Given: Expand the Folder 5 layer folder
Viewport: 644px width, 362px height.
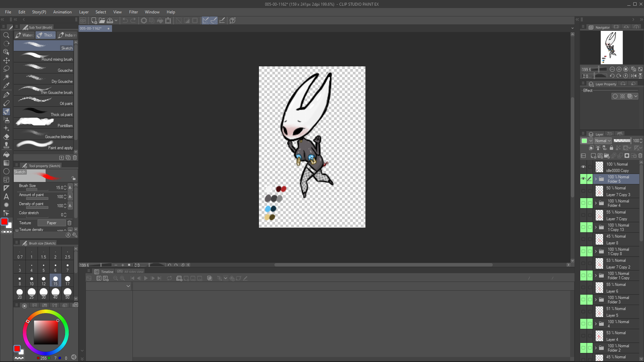Looking at the screenshot, I should coord(596,179).
